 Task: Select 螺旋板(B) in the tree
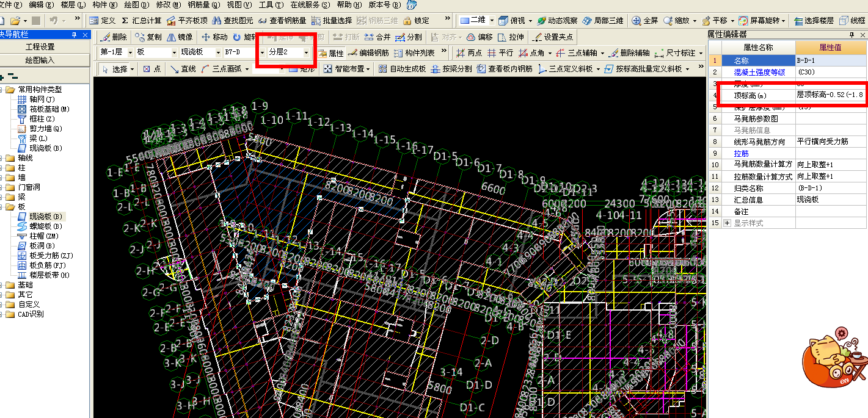(45, 226)
